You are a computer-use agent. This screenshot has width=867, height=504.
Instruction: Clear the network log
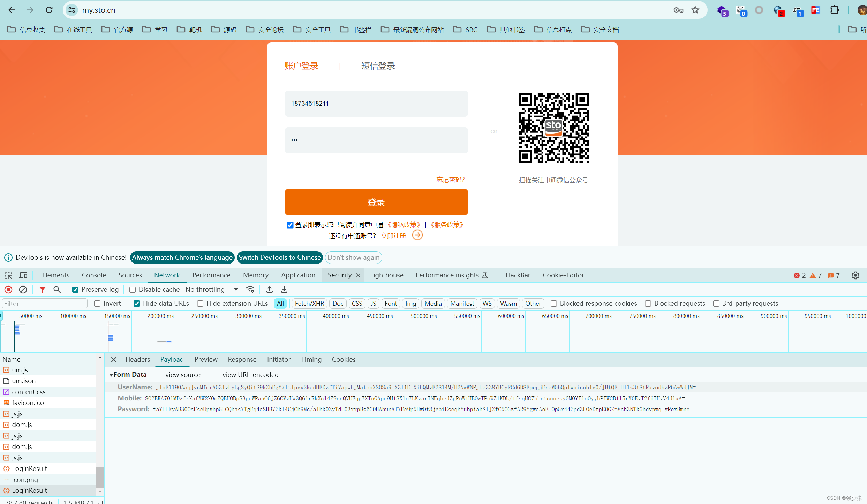(x=23, y=290)
